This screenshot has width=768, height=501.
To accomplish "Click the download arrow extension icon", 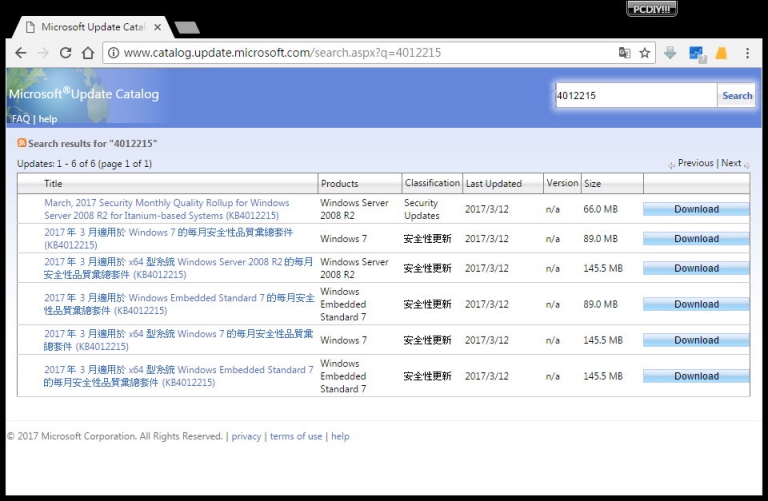I will 670,53.
